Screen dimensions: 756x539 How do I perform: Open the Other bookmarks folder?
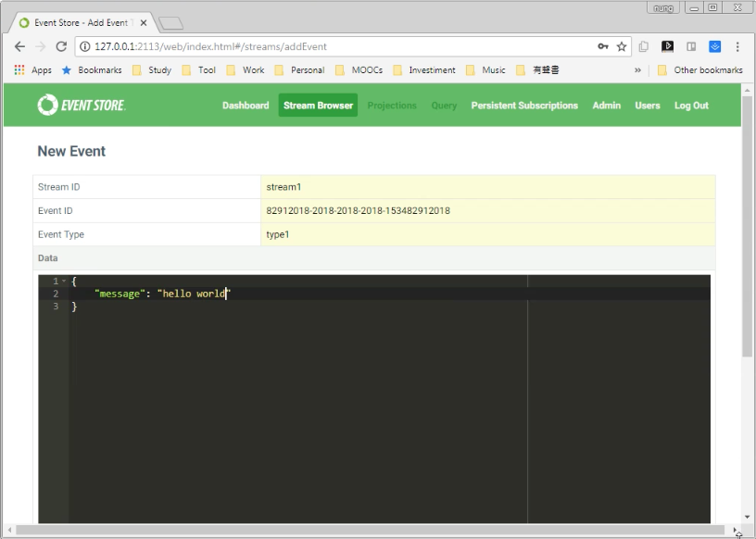click(x=700, y=69)
